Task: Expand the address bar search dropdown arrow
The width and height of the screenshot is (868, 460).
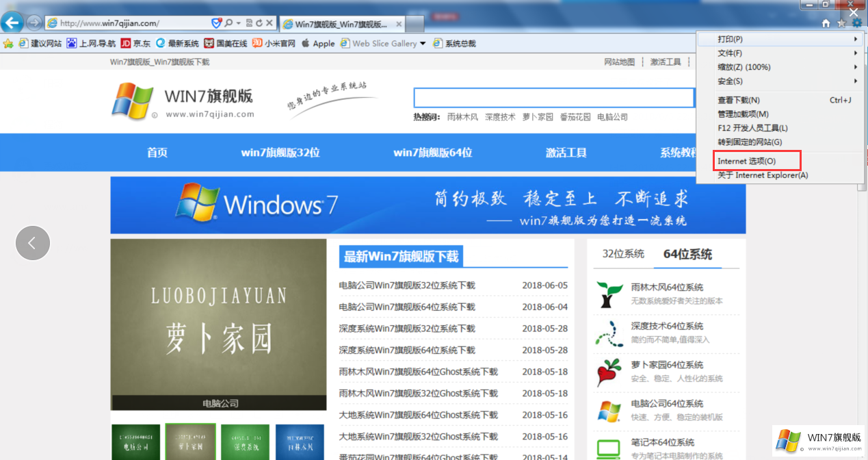Action: tap(238, 23)
